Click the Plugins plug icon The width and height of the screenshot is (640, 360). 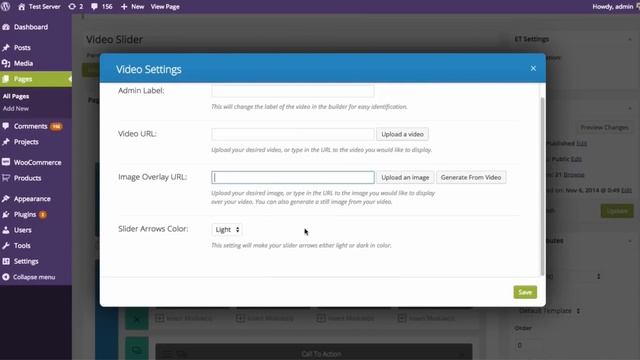click(x=6, y=214)
